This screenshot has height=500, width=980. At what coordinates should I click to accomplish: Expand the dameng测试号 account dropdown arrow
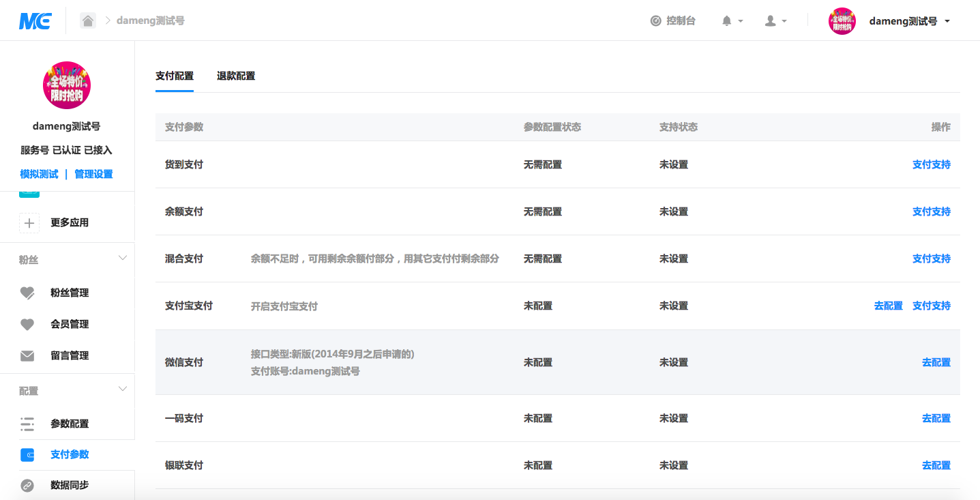tap(947, 21)
